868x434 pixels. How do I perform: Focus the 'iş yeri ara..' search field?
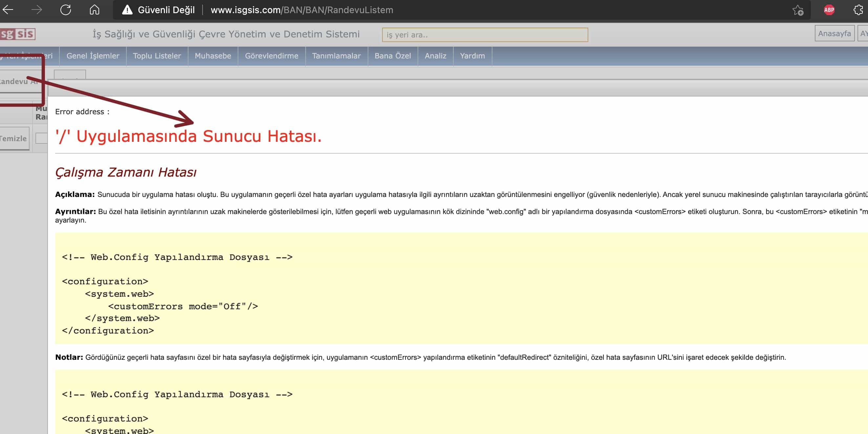coord(485,35)
